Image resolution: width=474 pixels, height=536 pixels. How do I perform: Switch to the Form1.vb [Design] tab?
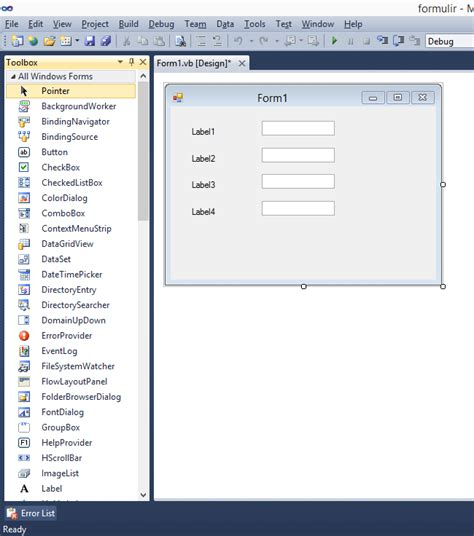pyautogui.click(x=194, y=63)
